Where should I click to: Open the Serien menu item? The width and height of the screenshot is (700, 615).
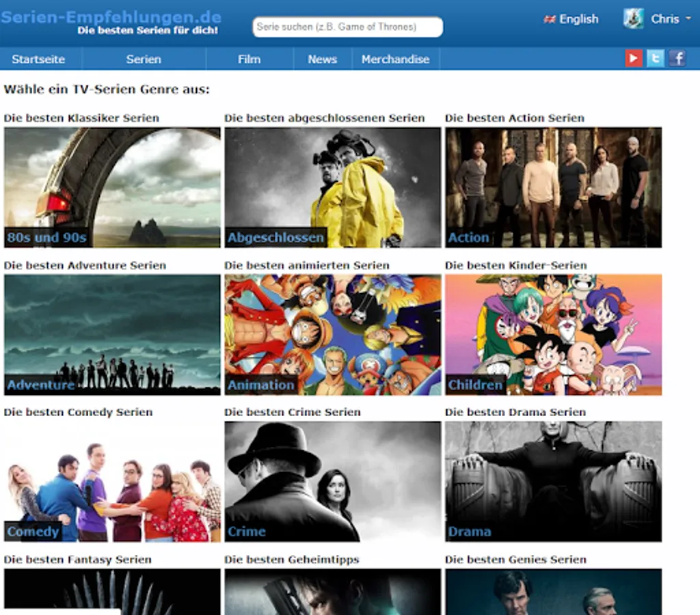pos(144,59)
